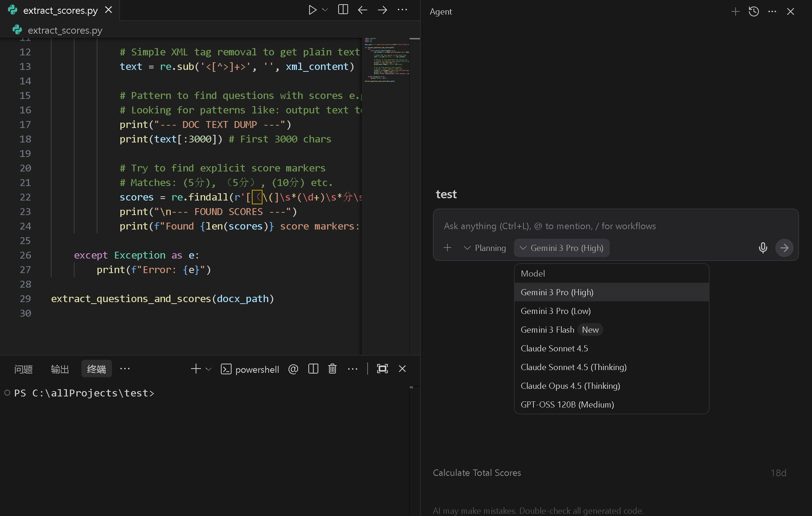The height and width of the screenshot is (516, 812).
Task: Click the navigate back arrow icon
Action: point(362,10)
